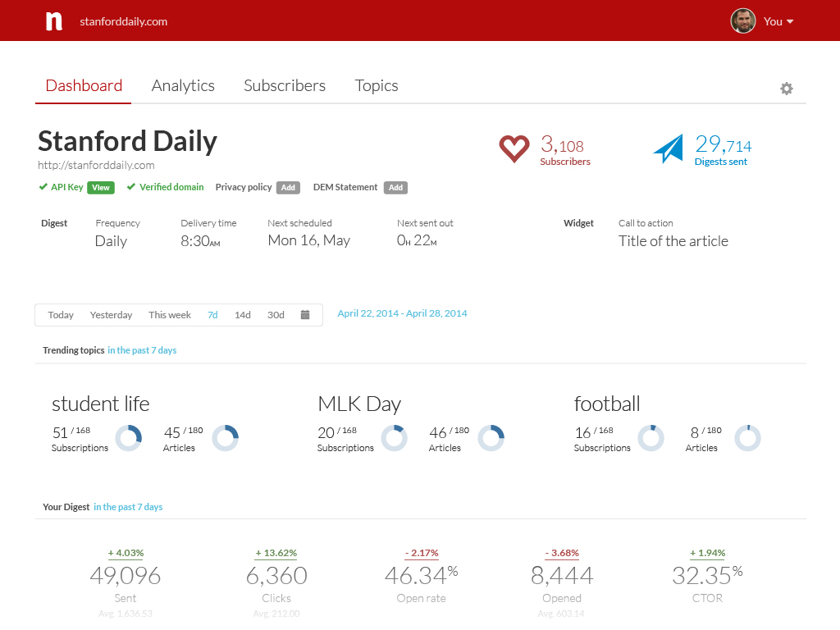Image resolution: width=840 pixels, height=630 pixels.
Task: Select the 30d time range
Action: (x=276, y=315)
